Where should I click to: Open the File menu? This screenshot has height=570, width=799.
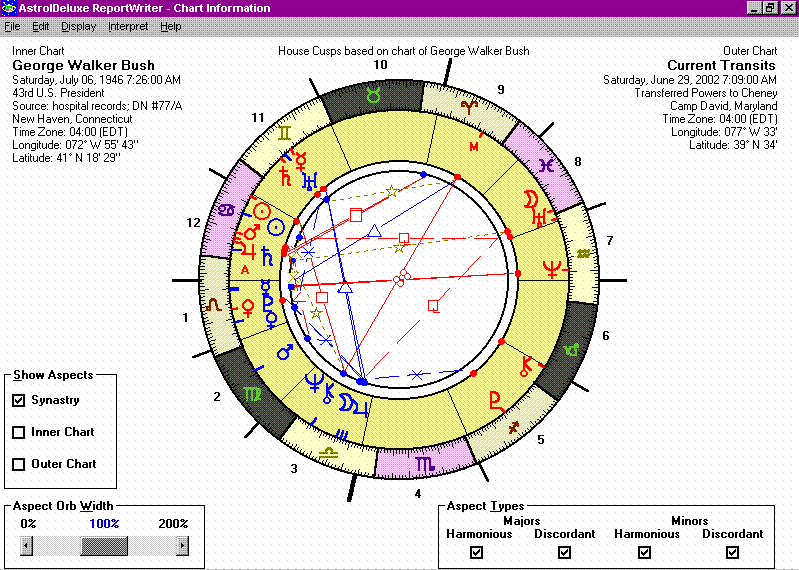[12, 26]
